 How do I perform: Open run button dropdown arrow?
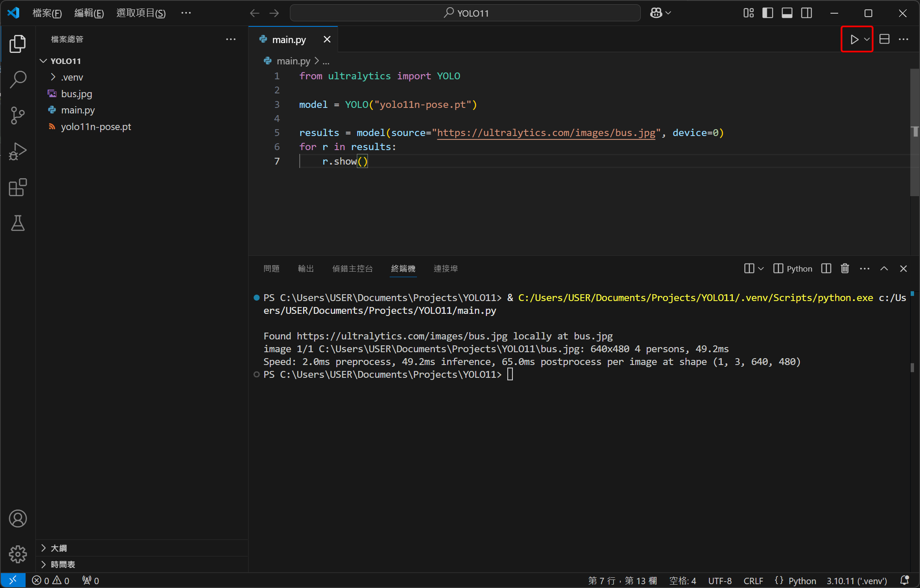pyautogui.click(x=867, y=40)
